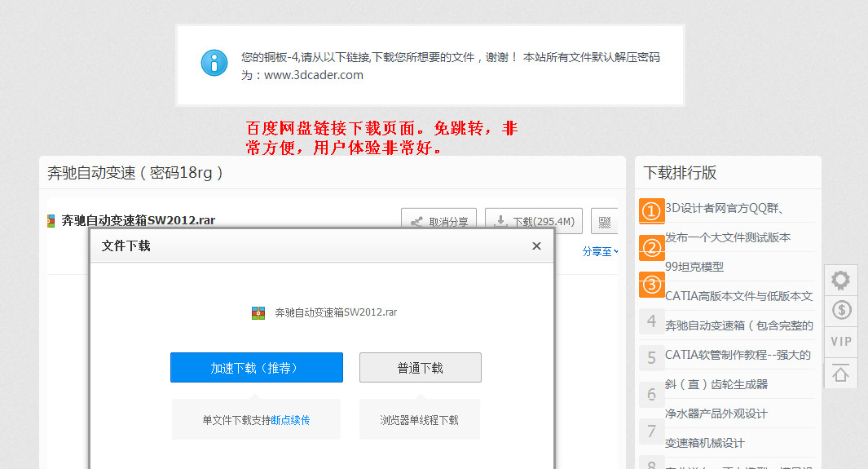Open 99坦克模型 ranking item
This screenshot has width=868, height=469.
[x=694, y=267]
